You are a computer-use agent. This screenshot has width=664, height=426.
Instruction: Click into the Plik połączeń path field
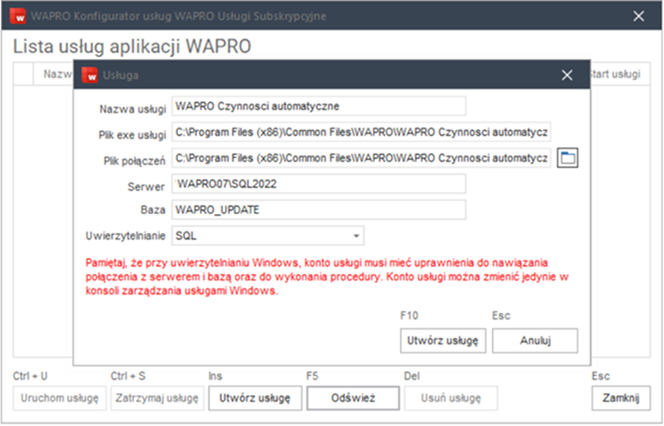(x=360, y=158)
